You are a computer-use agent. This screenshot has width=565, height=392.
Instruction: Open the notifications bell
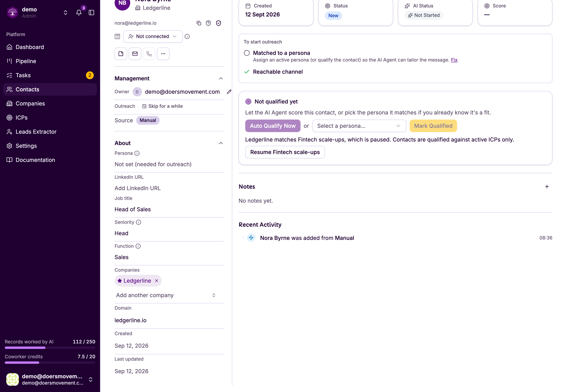click(x=79, y=13)
